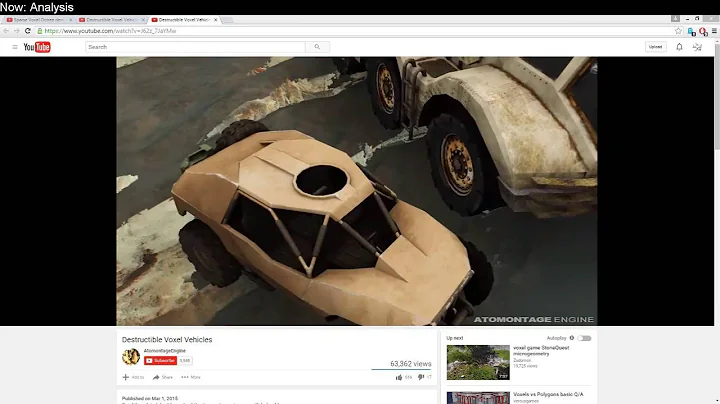Open the Add to menu

point(133,377)
